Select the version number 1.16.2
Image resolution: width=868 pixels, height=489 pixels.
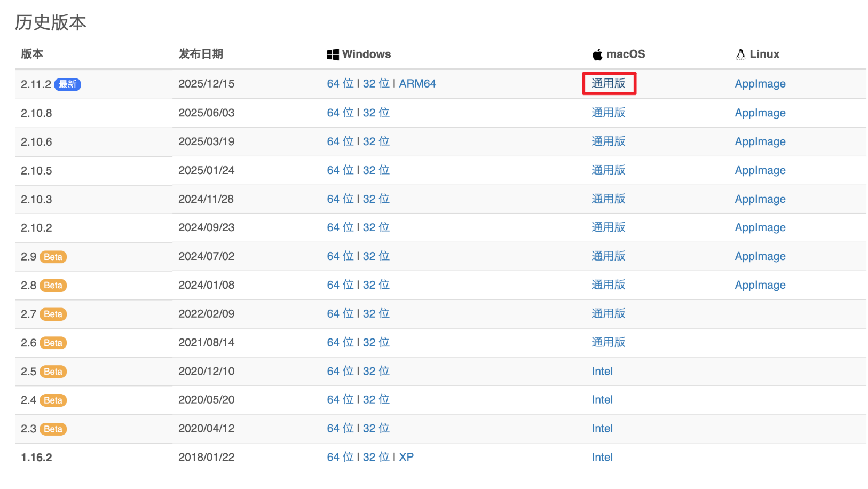36,458
